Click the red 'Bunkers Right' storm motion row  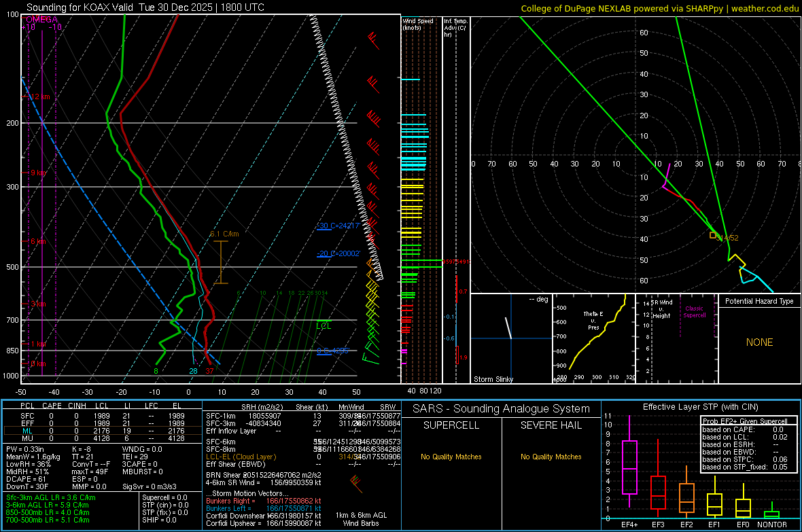point(264,501)
